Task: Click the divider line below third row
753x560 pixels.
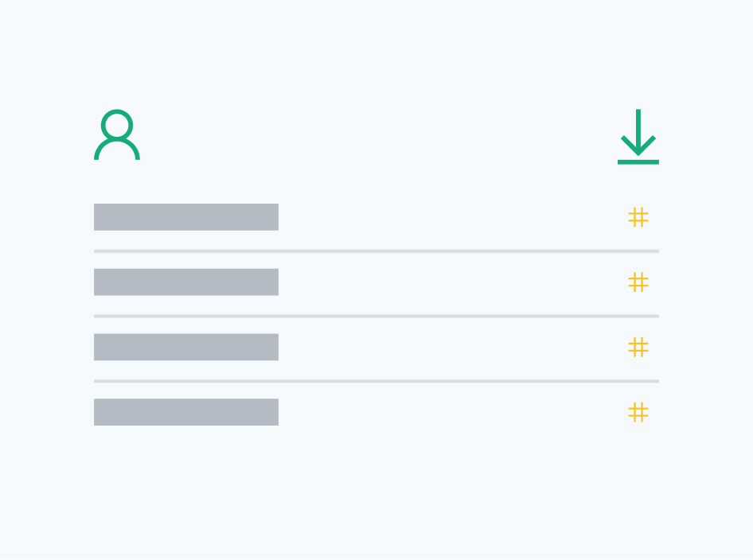Action: pyautogui.click(x=376, y=382)
